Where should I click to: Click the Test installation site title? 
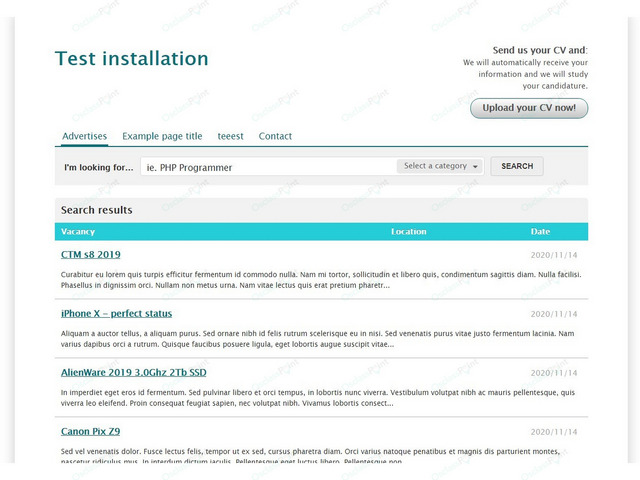point(131,58)
